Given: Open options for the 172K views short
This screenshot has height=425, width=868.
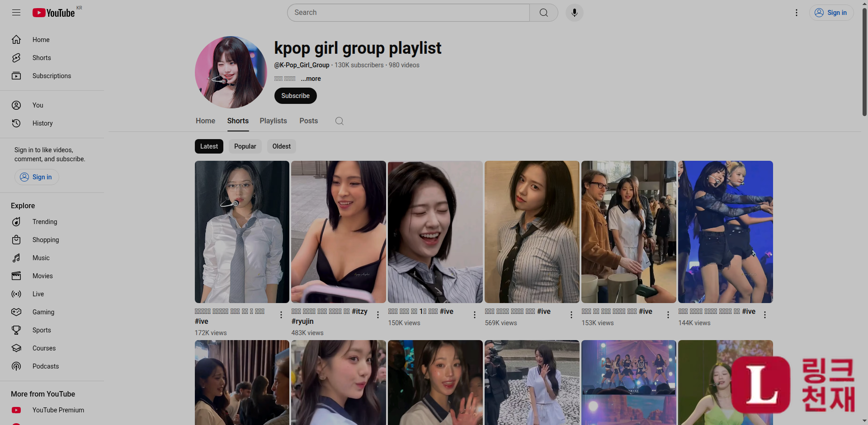Looking at the screenshot, I should tap(281, 315).
